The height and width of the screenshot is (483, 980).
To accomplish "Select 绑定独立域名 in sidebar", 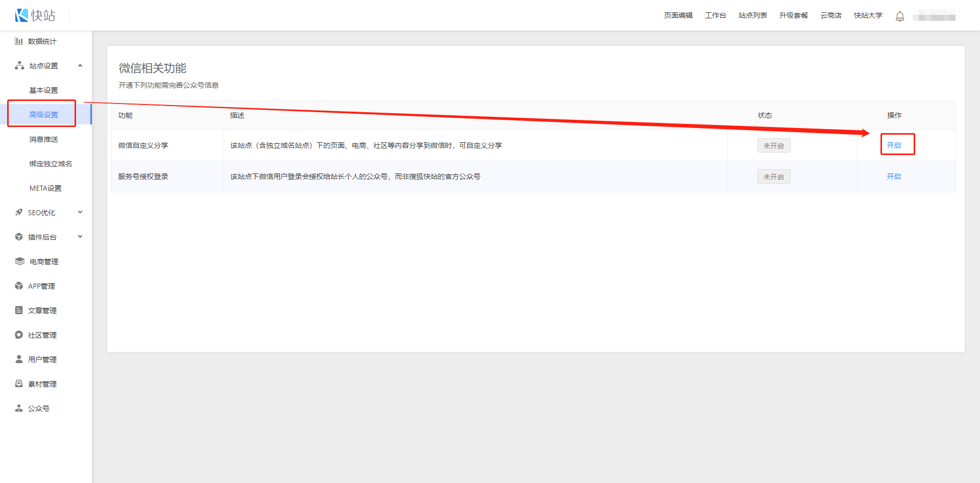I will [51, 164].
